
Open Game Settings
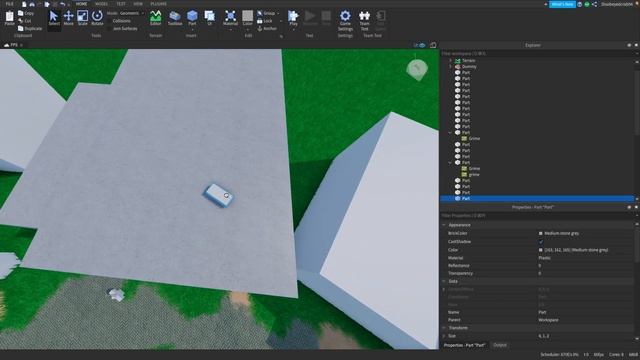tap(345, 20)
